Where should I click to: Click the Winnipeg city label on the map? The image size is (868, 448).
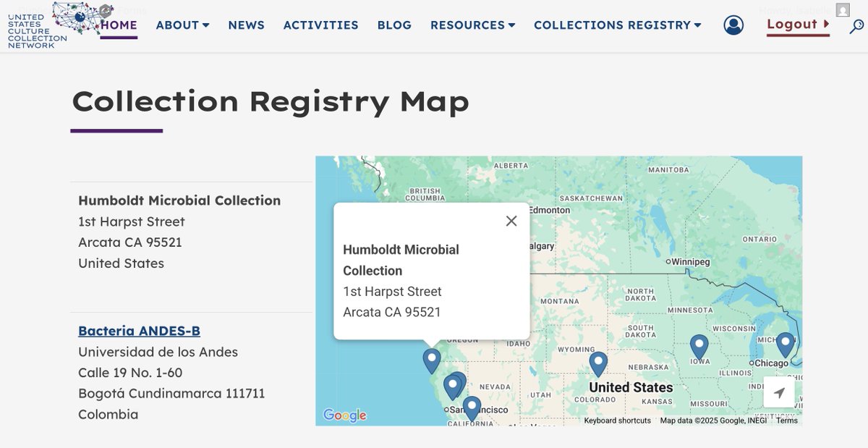[x=689, y=261]
